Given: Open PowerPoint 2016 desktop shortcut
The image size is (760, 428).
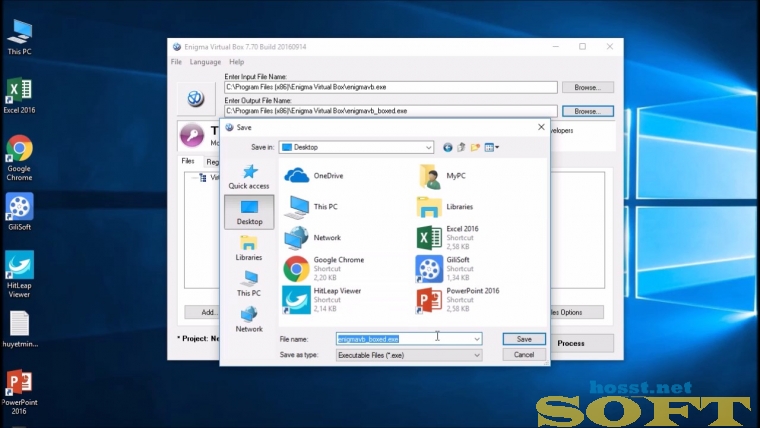Looking at the screenshot, I should tap(19, 393).
